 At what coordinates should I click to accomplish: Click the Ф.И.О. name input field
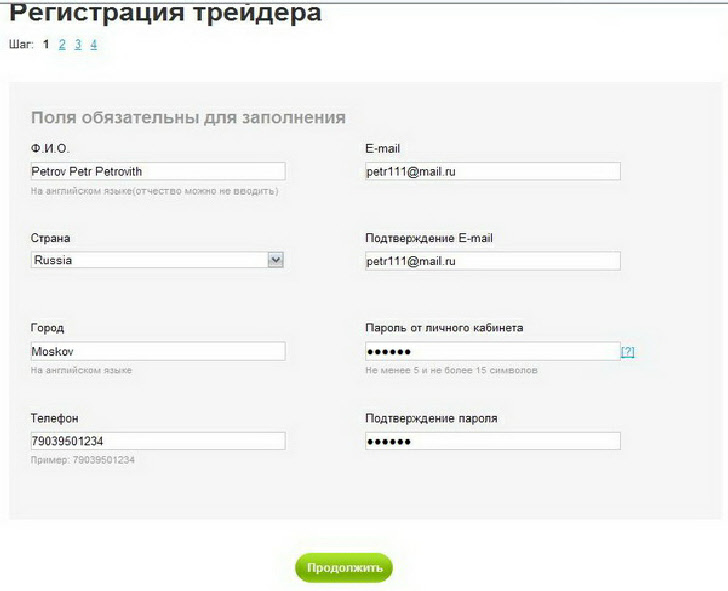(158, 171)
